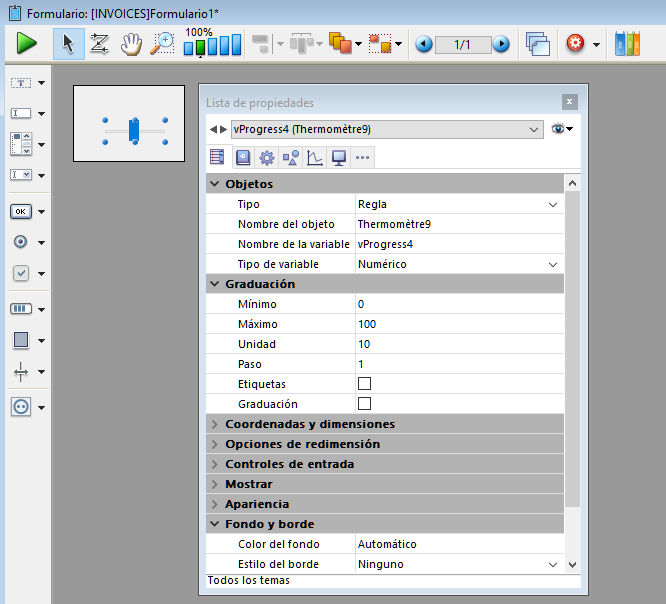Close the Lista de propiedades panel
The width and height of the screenshot is (666, 604).
tap(569, 102)
